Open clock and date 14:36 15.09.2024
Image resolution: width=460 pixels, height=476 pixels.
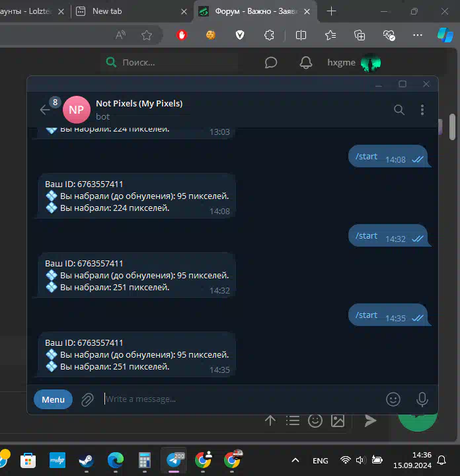412,460
